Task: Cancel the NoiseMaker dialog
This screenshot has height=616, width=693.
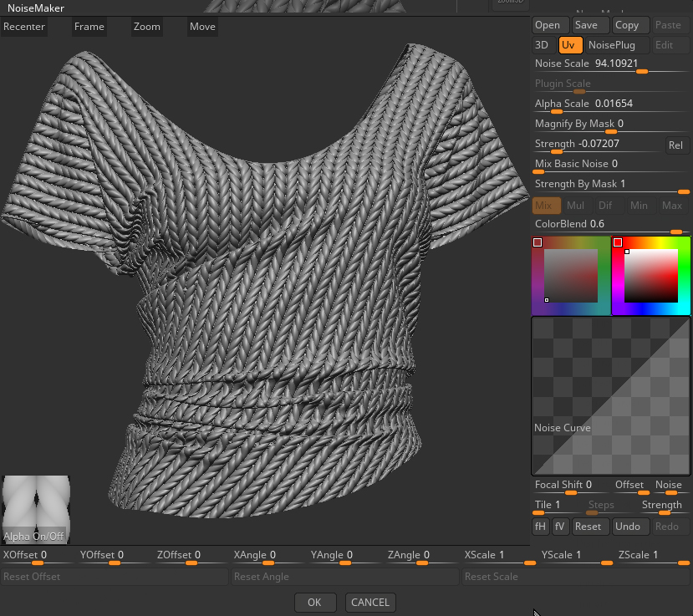Action: point(369,602)
